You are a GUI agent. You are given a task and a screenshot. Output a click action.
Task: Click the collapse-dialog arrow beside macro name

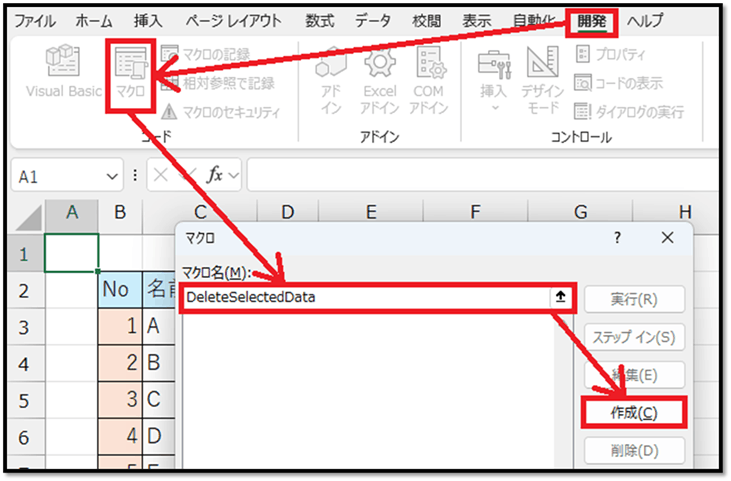(x=563, y=297)
